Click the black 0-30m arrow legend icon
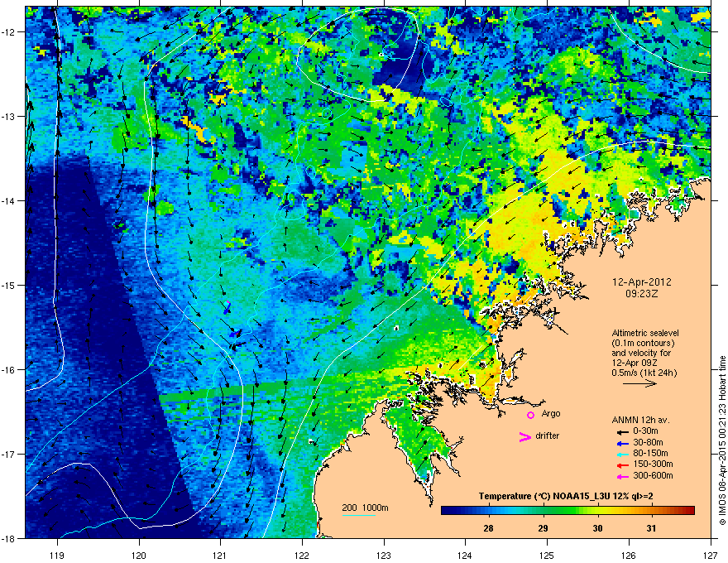The image size is (728, 563). [622, 432]
